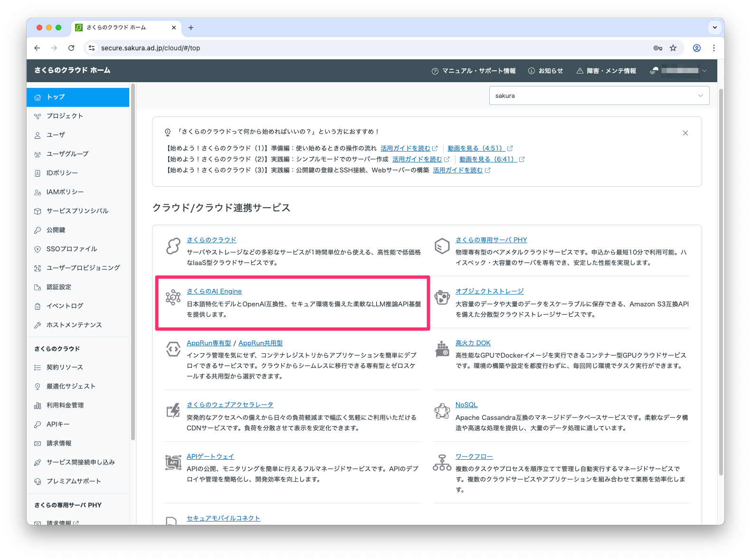Click the ワークフロー service icon
Viewport: 751px width, 560px height.
click(x=442, y=463)
